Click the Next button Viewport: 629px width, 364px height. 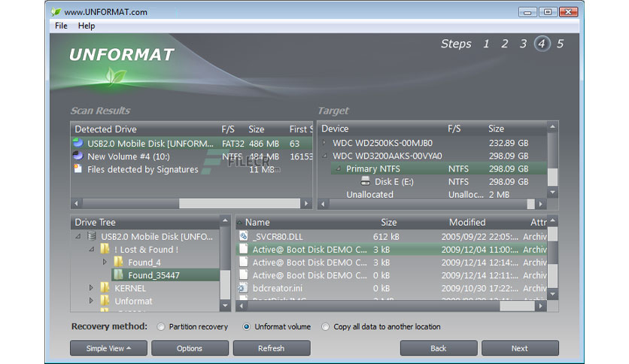pos(520,348)
